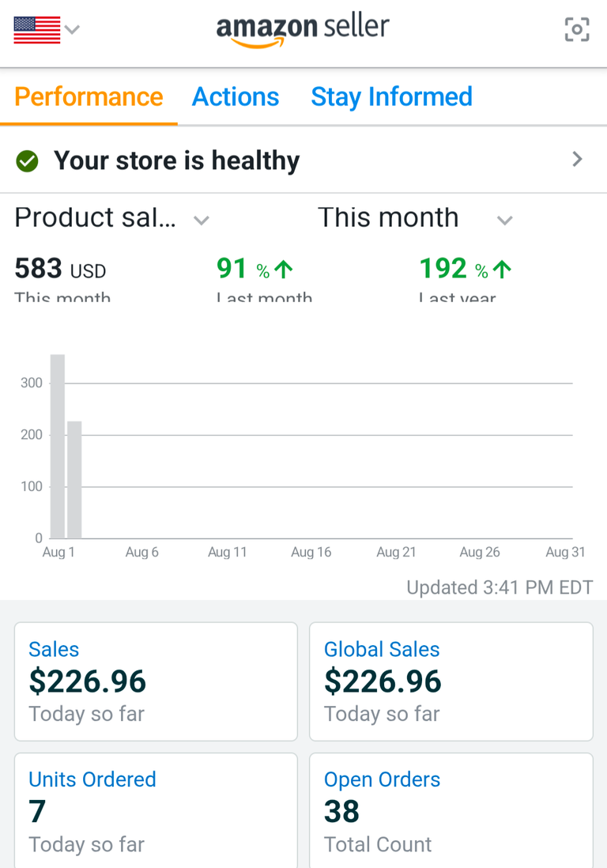Go to the Stay Informed tab
Viewport: 607px width, 868px height.
391,97
